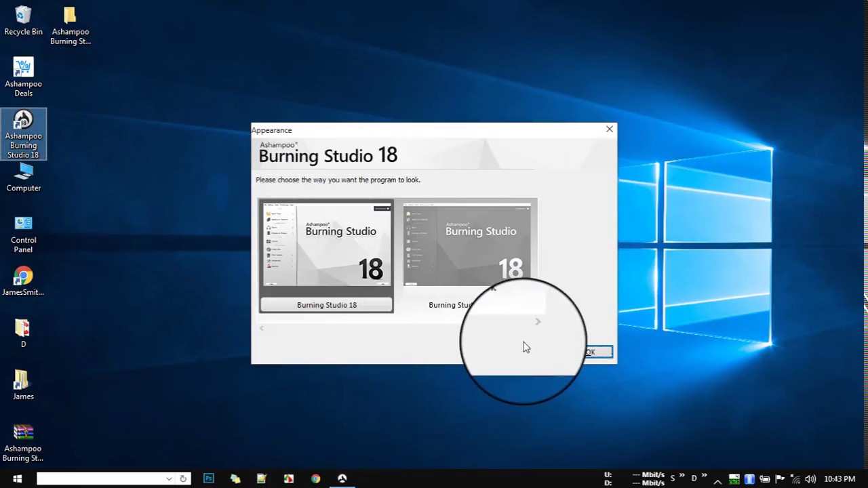Open the volume speaker tray icon
The height and width of the screenshot is (488, 868).
(810, 479)
